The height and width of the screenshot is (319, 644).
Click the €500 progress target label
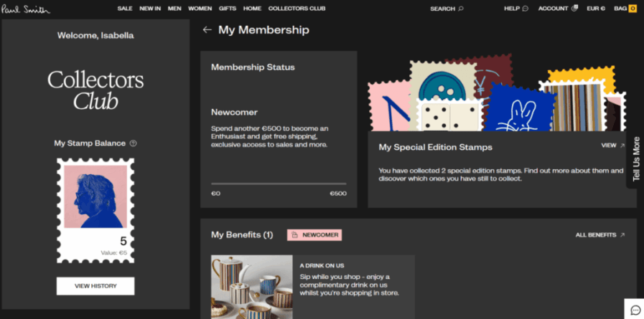tap(338, 194)
